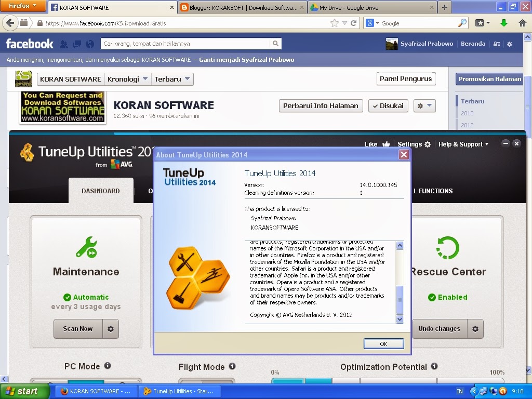The width and height of the screenshot is (532, 399).
Task: Open Facebook notifications globe icon
Action: [x=89, y=44]
